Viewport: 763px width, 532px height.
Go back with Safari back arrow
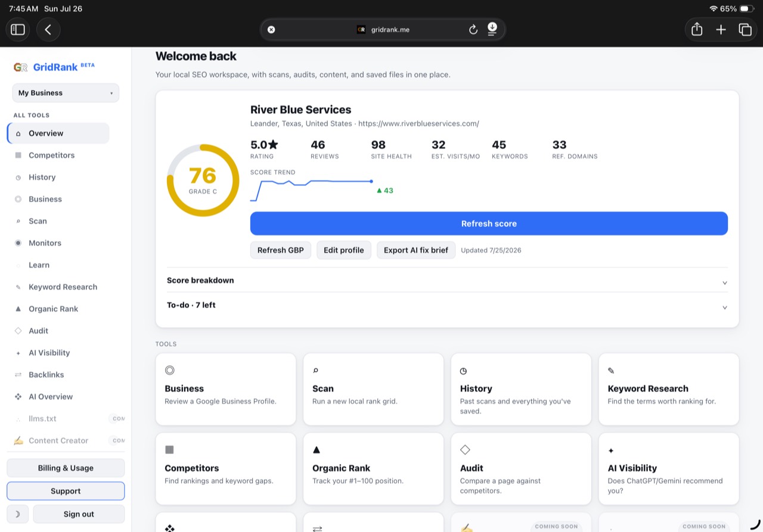48,29
